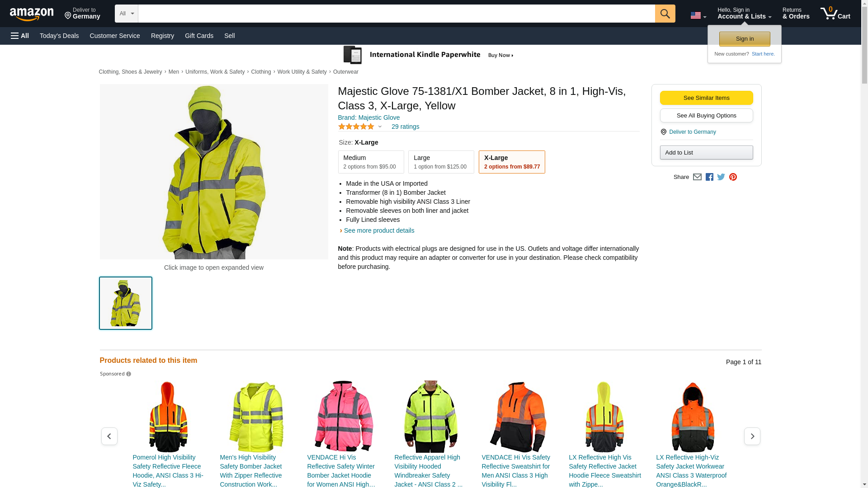Screen dimensions: 868x488
Task: Share product on Facebook
Action: pos(709,177)
